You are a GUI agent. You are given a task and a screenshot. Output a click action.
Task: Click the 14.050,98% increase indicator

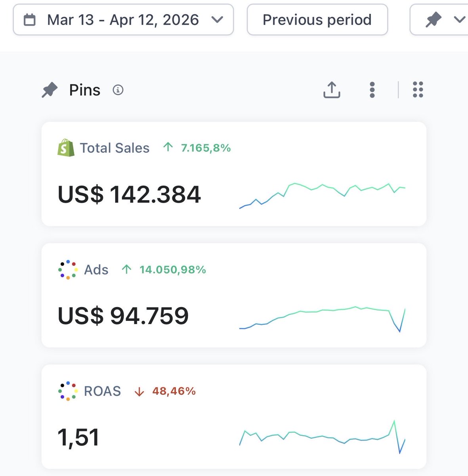pos(164,270)
